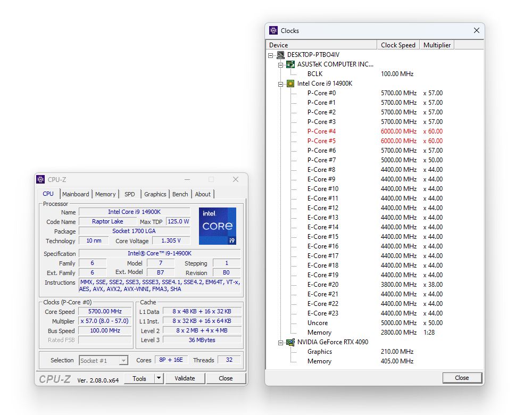The width and height of the screenshot is (532, 415).
Task: Select the CPU tab
Action: (48, 194)
